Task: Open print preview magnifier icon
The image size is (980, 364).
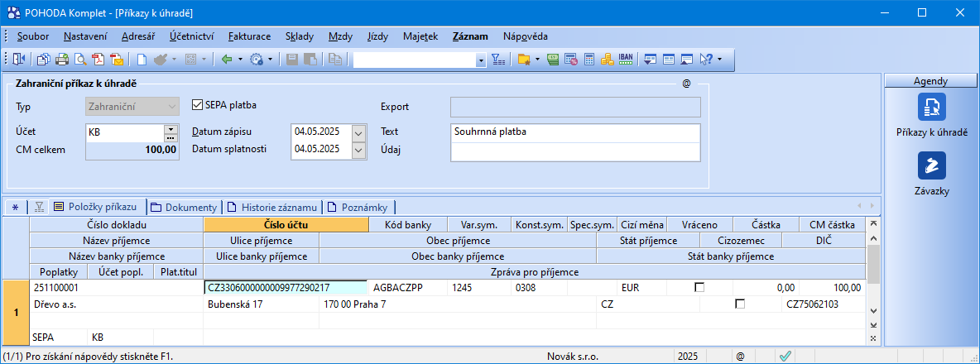Action: [80, 60]
